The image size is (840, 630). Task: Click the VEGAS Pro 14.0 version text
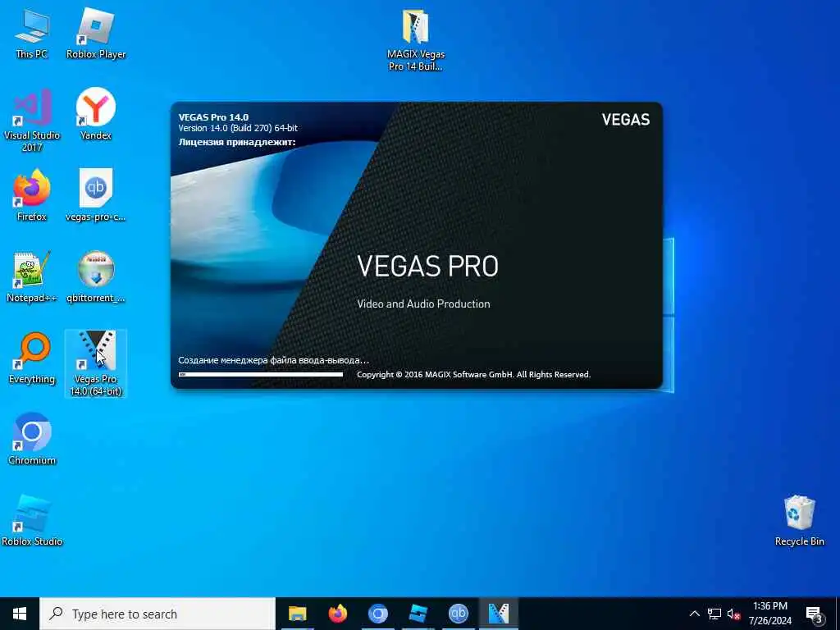pos(213,116)
